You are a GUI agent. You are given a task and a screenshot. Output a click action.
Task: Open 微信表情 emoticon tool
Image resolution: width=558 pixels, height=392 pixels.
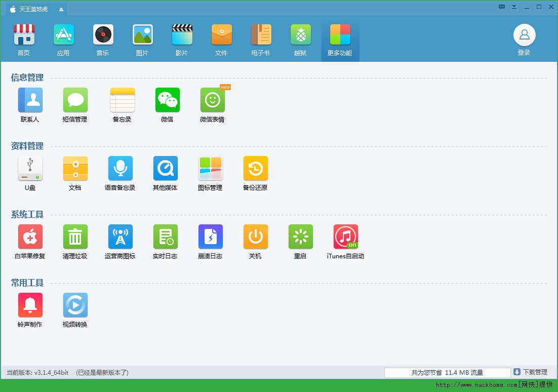pyautogui.click(x=212, y=100)
